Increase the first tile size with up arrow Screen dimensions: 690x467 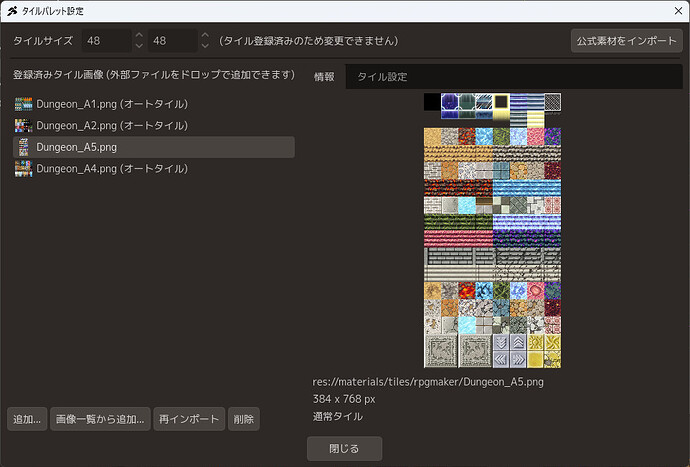coord(139,35)
